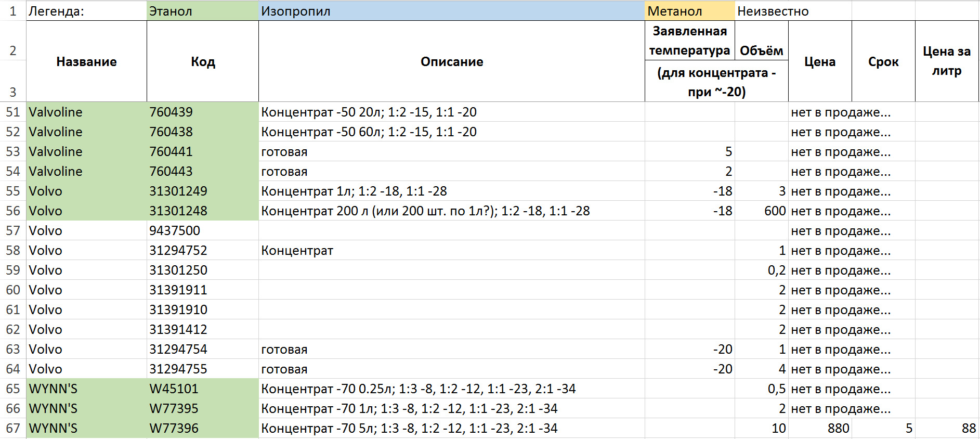Select the volume cell showing 600
Screen dimensions: 980x439
pos(761,211)
